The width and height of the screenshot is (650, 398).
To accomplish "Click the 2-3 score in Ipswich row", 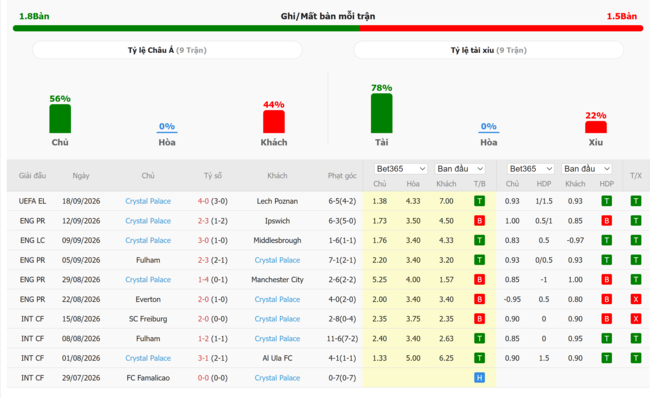I will (x=203, y=221).
